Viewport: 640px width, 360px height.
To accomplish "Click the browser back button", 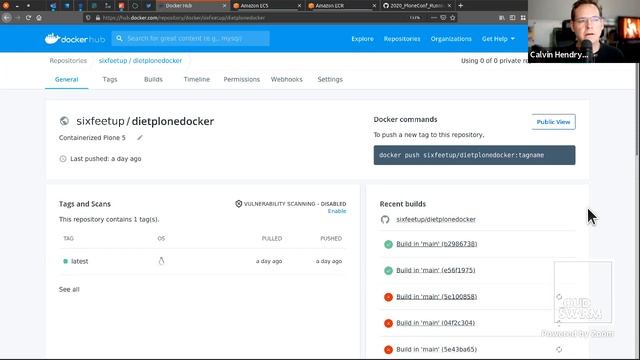I will coord(7,18).
